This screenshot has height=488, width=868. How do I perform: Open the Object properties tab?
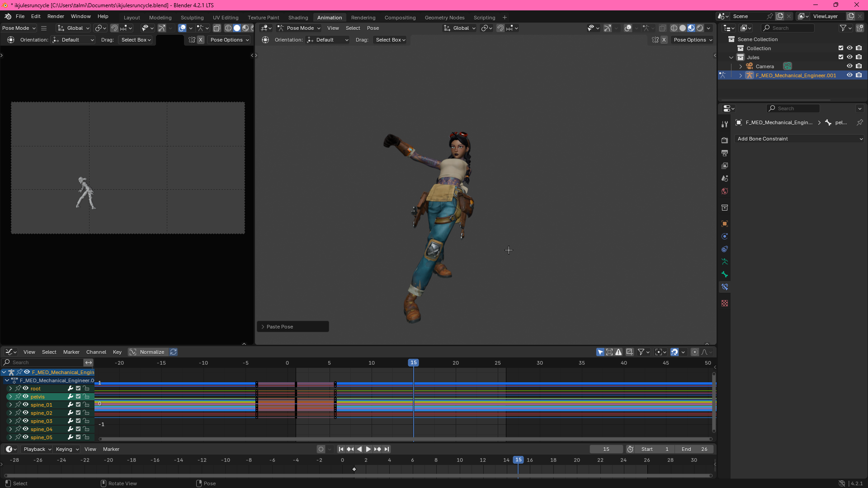pos(725,224)
